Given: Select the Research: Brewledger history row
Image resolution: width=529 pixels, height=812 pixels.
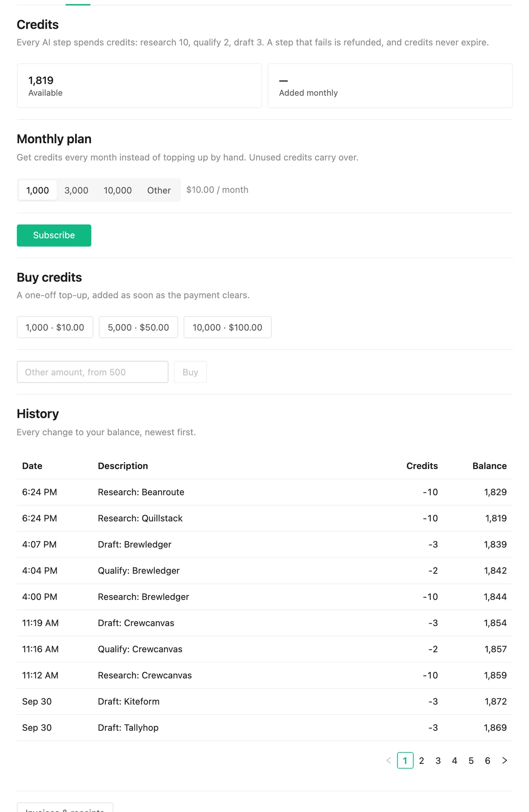Looking at the screenshot, I should [264, 597].
